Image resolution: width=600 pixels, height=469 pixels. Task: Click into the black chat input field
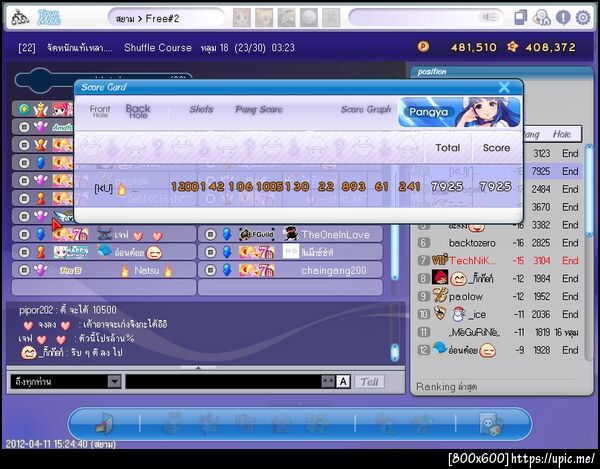(x=224, y=381)
